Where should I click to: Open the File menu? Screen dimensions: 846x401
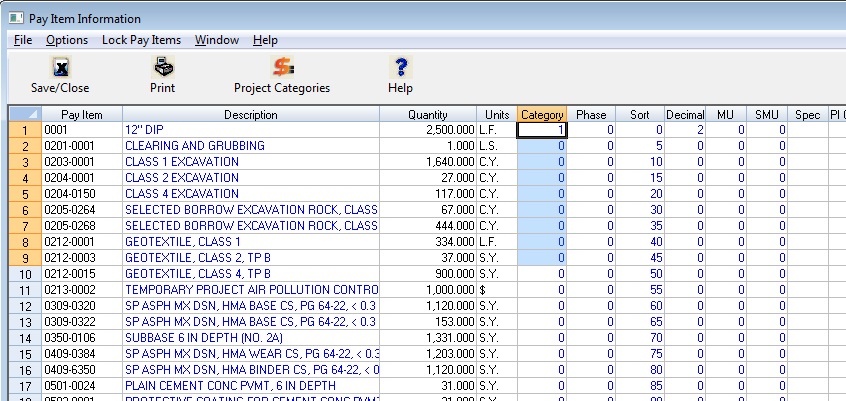(23, 40)
